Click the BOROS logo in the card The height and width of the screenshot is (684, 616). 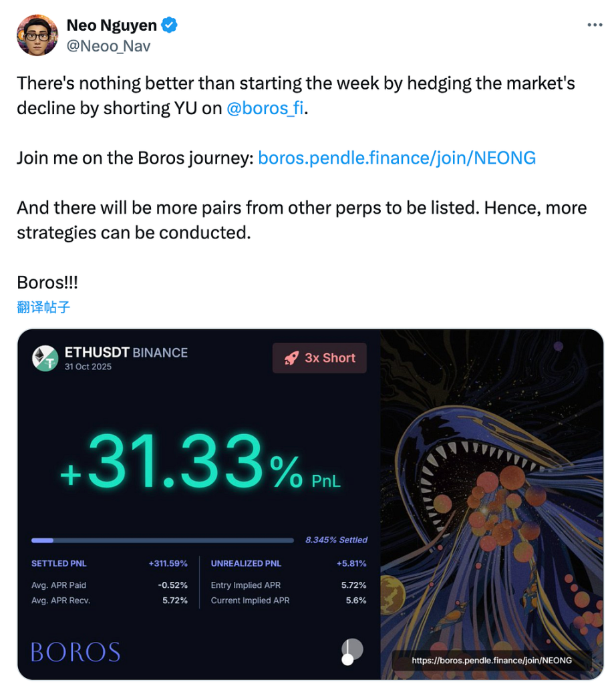point(75,652)
